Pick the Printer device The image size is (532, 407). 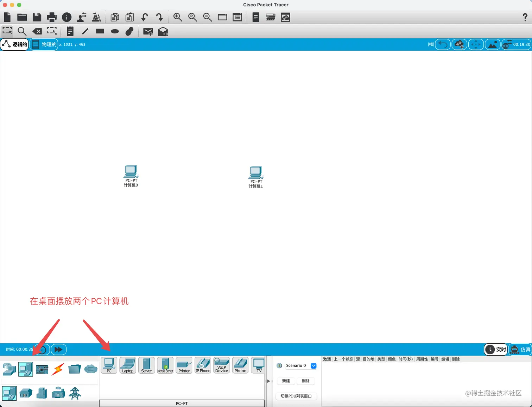[x=184, y=365]
